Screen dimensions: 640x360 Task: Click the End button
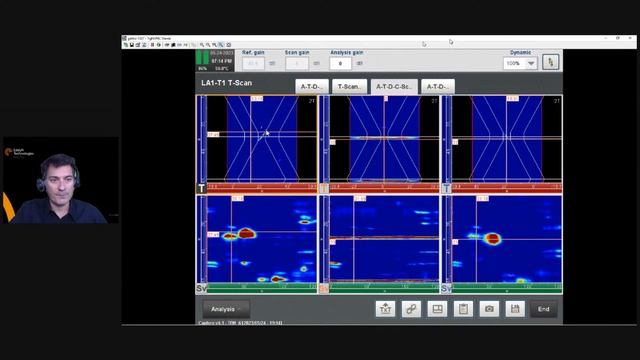[x=543, y=309]
